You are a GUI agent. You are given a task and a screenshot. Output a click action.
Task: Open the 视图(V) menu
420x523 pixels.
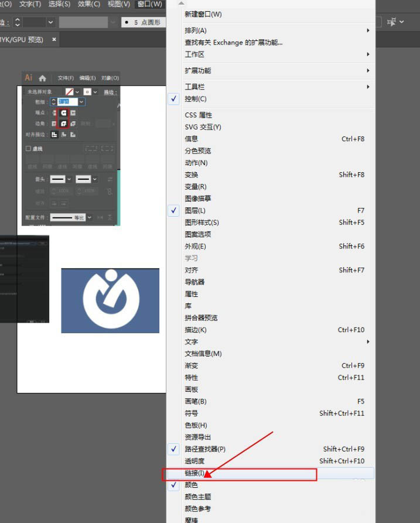pyautogui.click(x=118, y=4)
